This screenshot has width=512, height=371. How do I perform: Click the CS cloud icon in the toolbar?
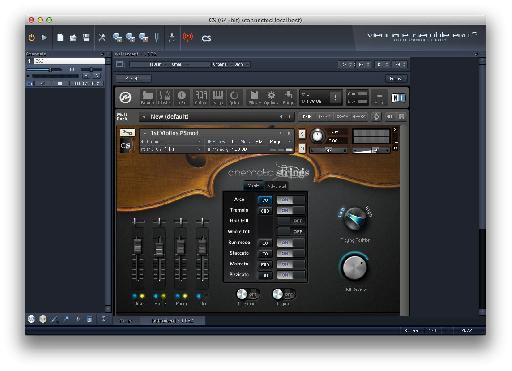[x=206, y=38]
